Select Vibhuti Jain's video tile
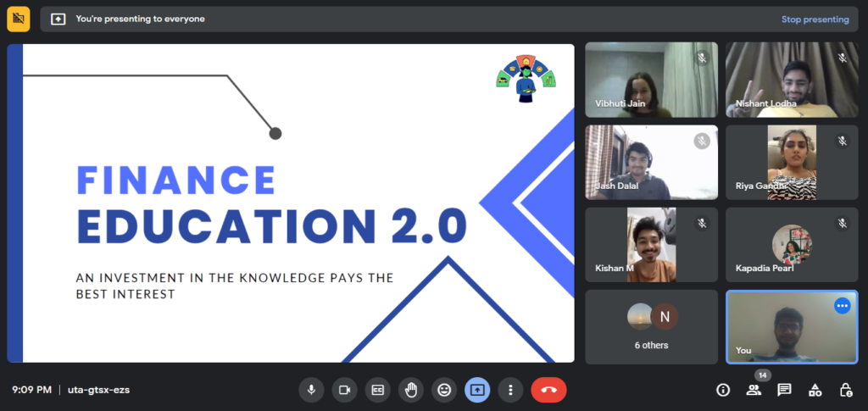 point(651,80)
